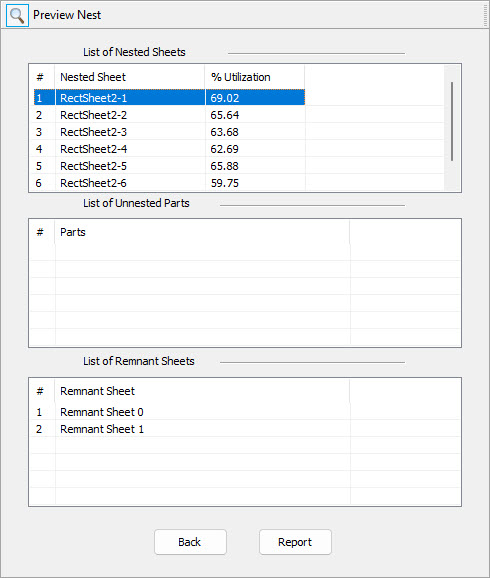Image resolution: width=490 pixels, height=578 pixels.
Task: Click utilization value 69.02
Action: tap(225, 98)
